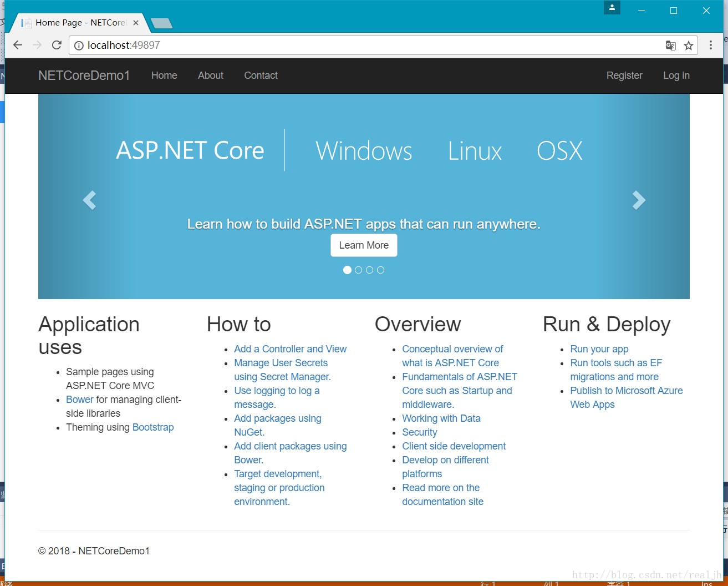
Task: Click the ASP.NET Core banner title
Action: pos(190,150)
